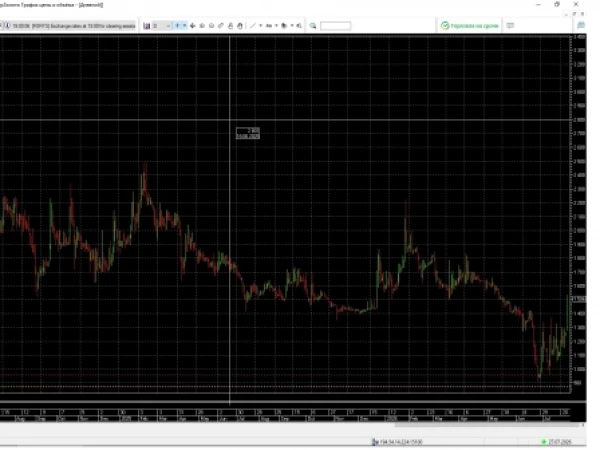Image resolution: width=600 pixels, height=450 pixels.
Task: Select the four-arrow move chart tool
Action: pos(192,26)
